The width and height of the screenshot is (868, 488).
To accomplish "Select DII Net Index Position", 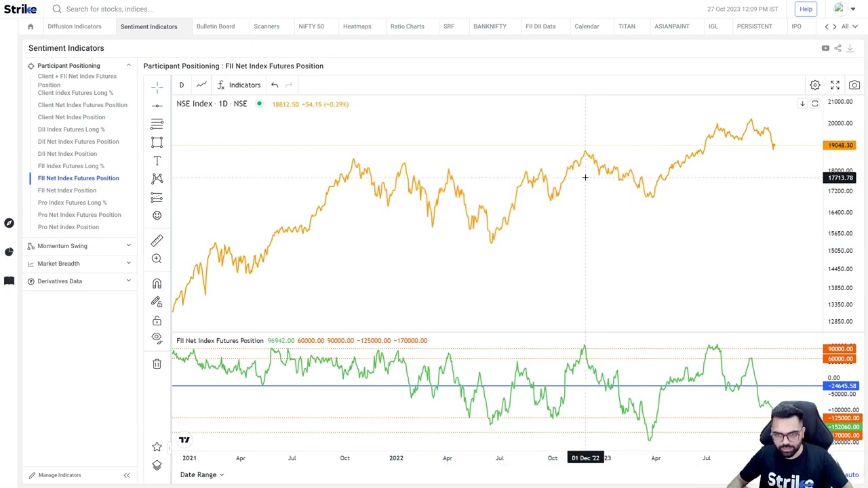I will coord(67,154).
